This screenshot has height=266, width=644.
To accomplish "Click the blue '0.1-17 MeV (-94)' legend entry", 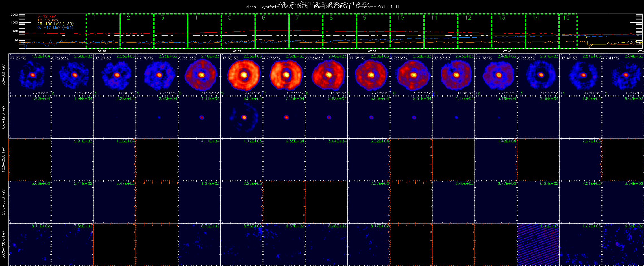I will point(55,27).
